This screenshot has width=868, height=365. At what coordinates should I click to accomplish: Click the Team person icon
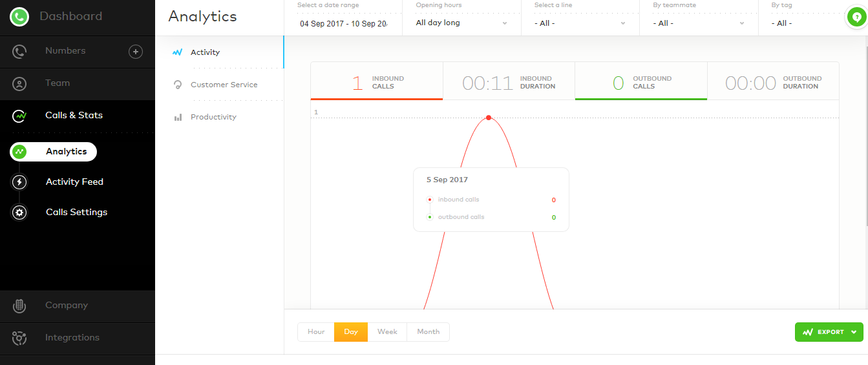pos(19,83)
